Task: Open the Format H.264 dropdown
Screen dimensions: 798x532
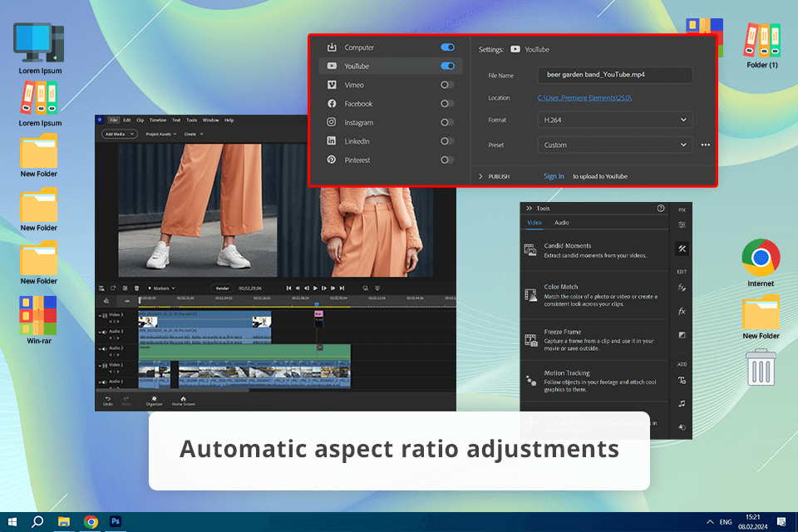Action: click(615, 121)
